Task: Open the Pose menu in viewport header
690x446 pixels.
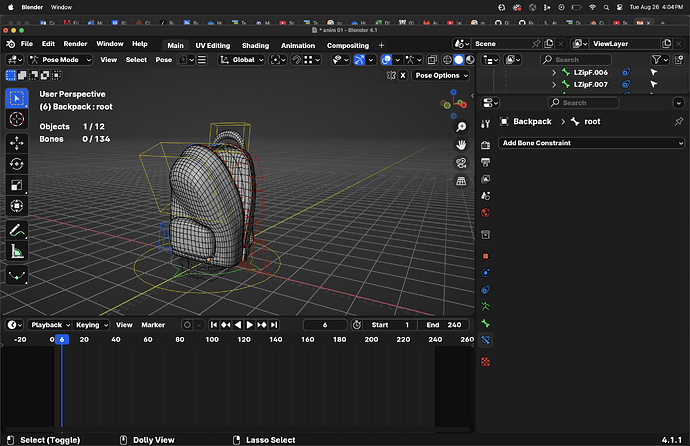Action: click(x=164, y=60)
